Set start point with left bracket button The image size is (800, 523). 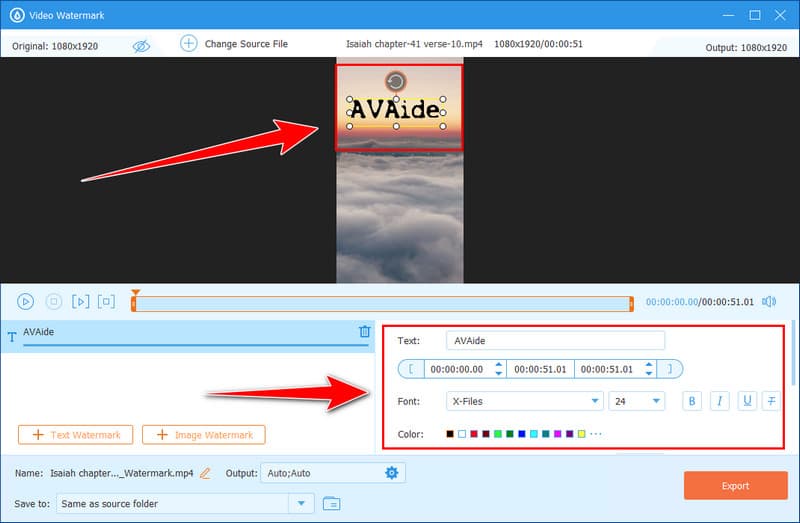[x=411, y=369]
